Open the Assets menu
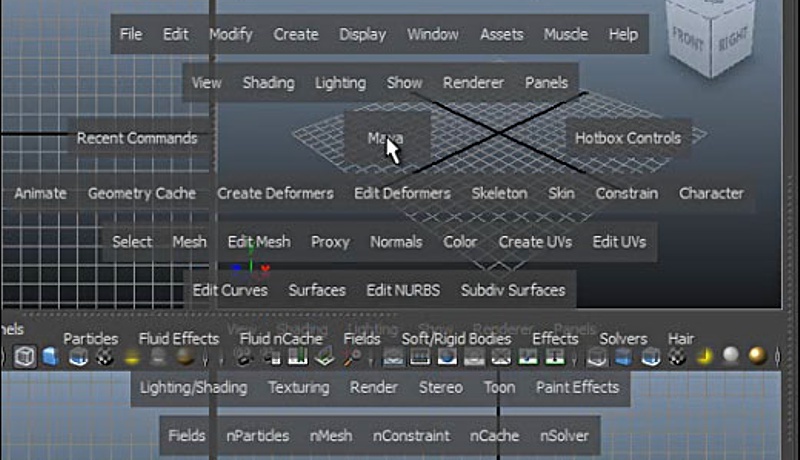Image resolution: width=800 pixels, height=460 pixels. tap(502, 34)
